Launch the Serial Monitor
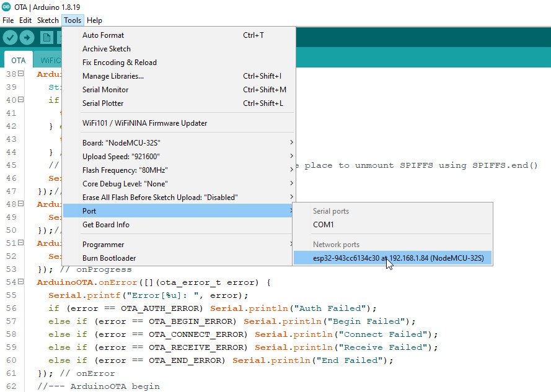This screenshot has width=551, height=392. (179, 90)
